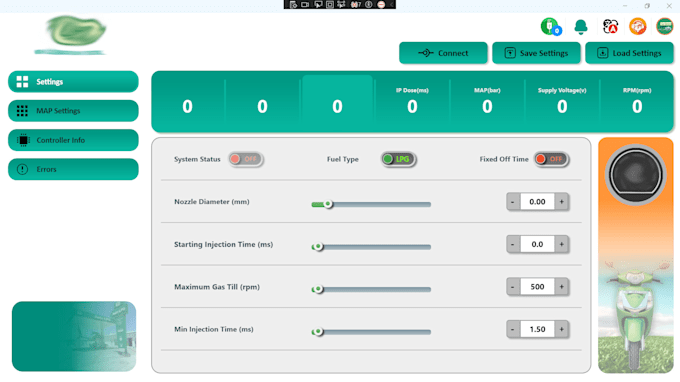Click the orange round icon in header
Viewport: 680px width, 382px height.
pos(638,27)
